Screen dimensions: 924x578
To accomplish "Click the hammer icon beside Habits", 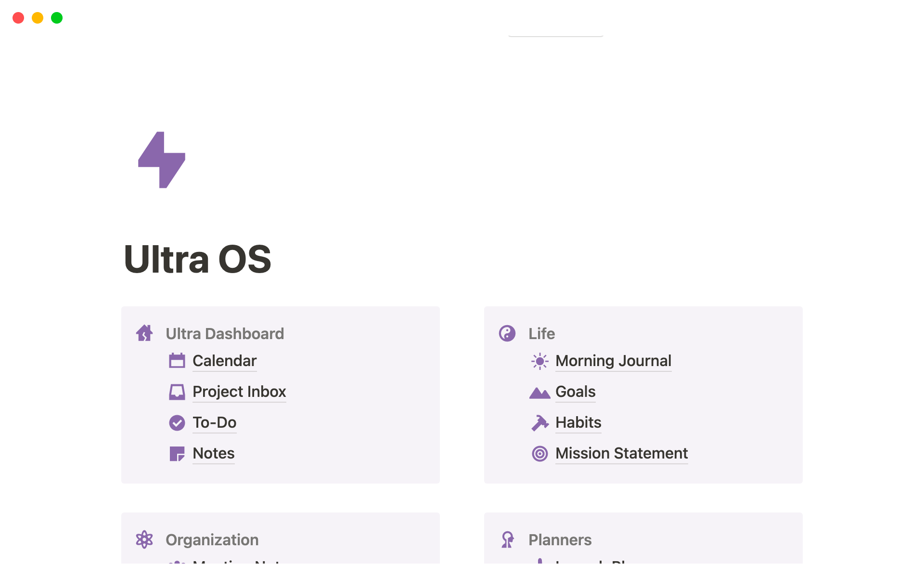I will [540, 422].
